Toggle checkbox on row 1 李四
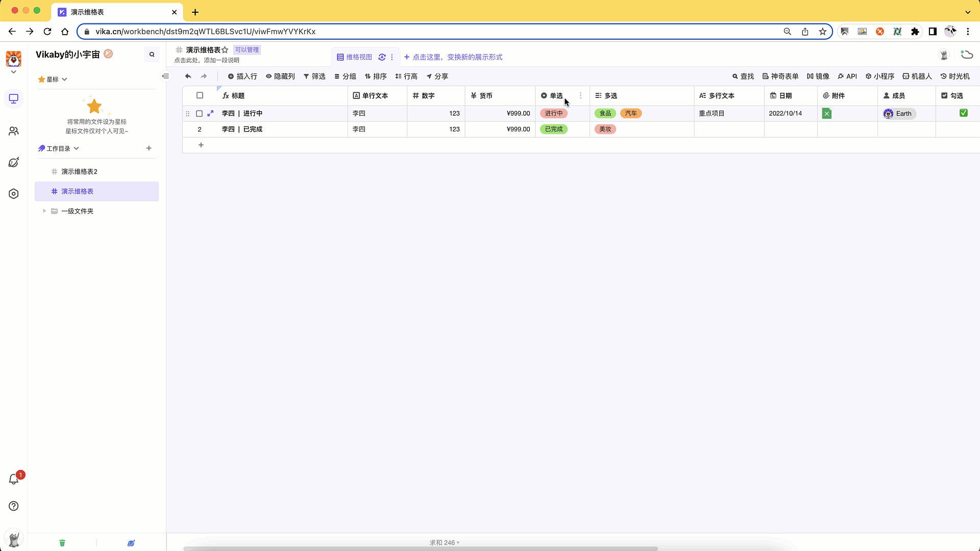This screenshot has width=980, height=551. pyautogui.click(x=199, y=113)
